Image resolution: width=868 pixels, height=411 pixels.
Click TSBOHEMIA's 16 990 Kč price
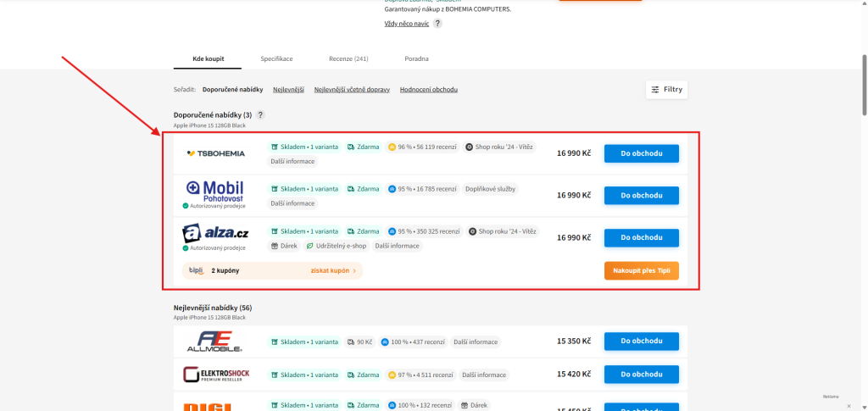coord(574,153)
